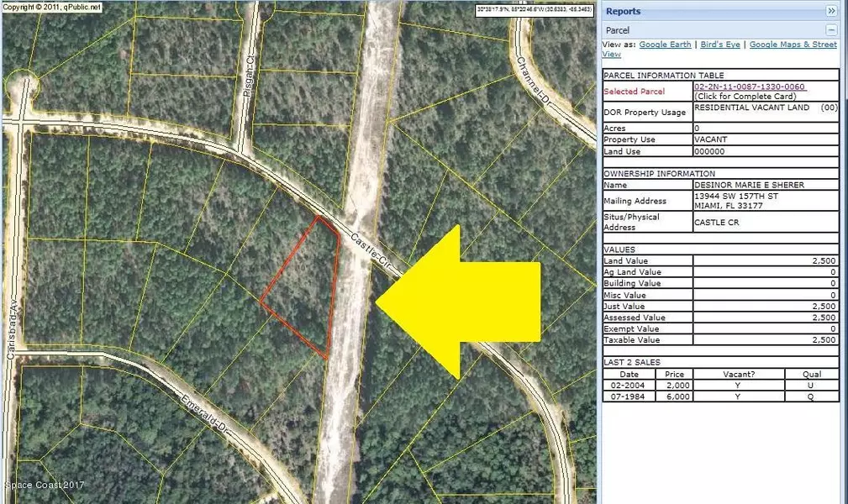
Task: Collapse the Parcel section with minus icon
Action: tap(831, 30)
